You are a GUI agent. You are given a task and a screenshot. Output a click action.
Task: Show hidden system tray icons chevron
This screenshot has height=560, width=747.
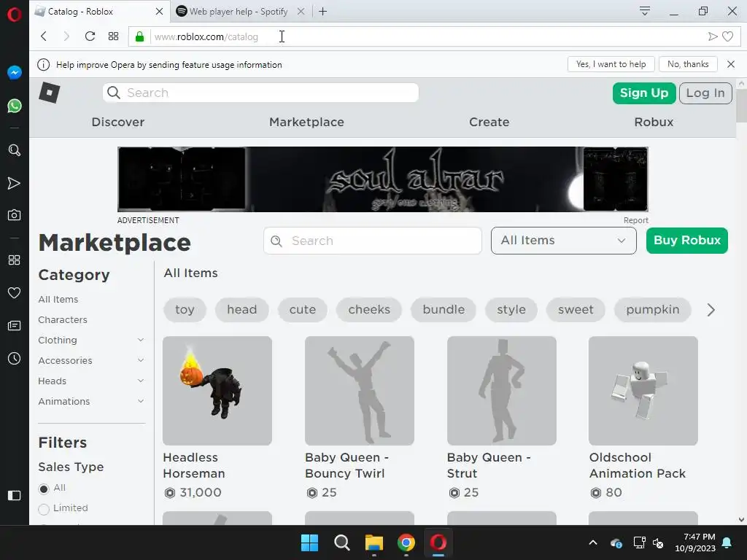tap(593, 542)
